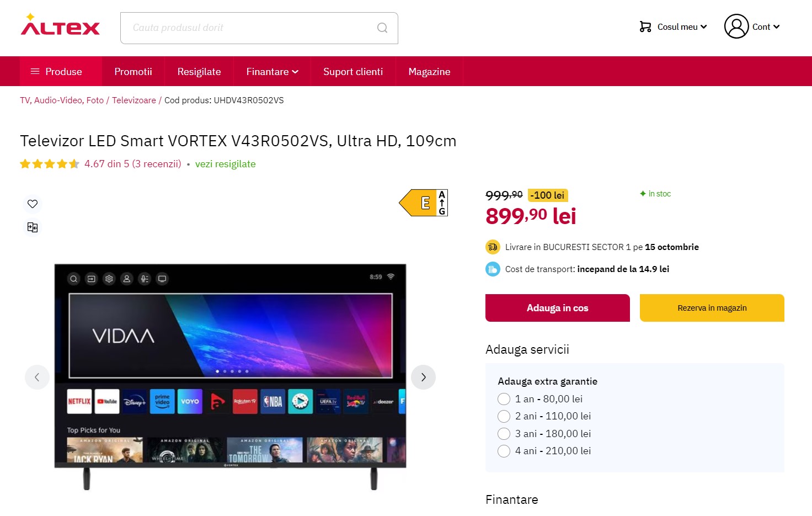The image size is (812, 516).
Task: Click the compare products icon
Action: 33,227
